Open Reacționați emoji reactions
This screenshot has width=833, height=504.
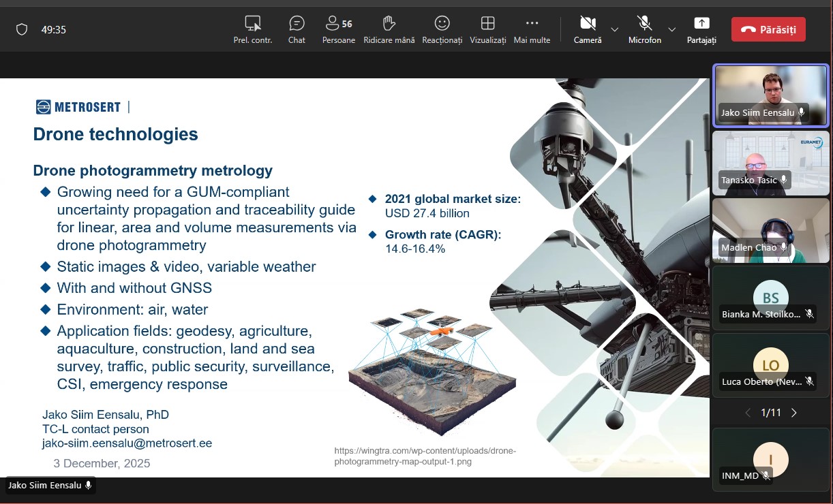coord(442,29)
